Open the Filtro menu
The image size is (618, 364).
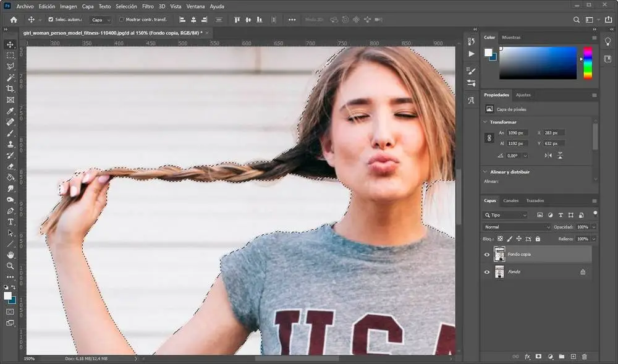click(x=148, y=6)
